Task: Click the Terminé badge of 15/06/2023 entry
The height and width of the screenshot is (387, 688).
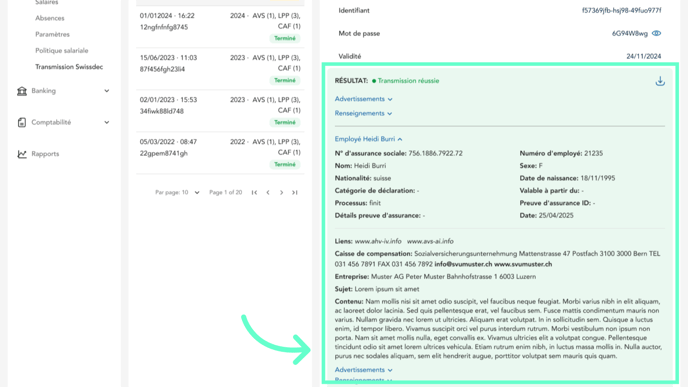Action: pyautogui.click(x=285, y=80)
